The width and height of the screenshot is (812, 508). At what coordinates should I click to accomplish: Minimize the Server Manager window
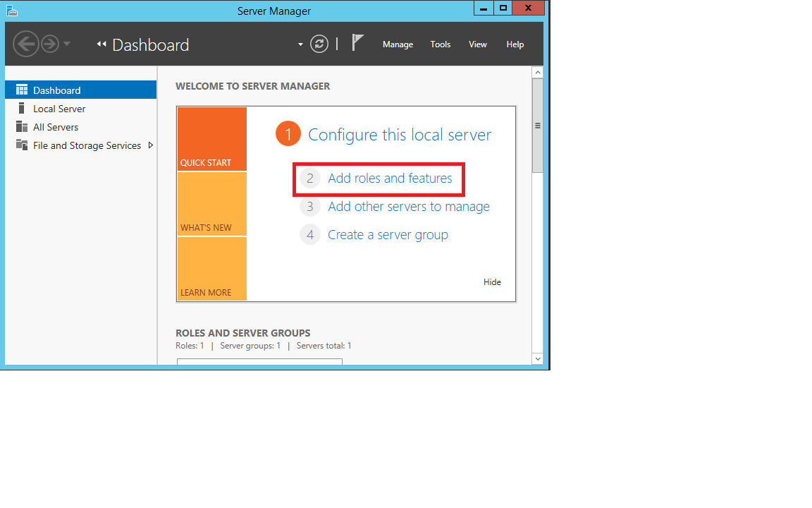tap(483, 8)
